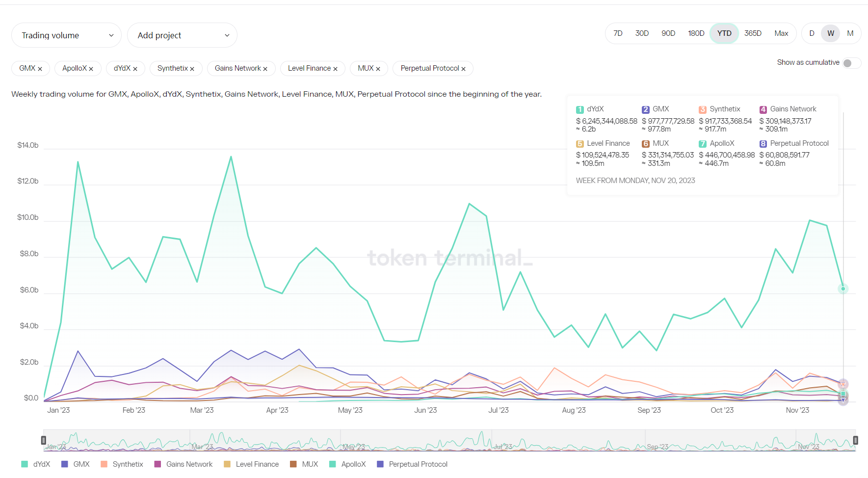The height and width of the screenshot is (478, 868).
Task: Click x icon on dYdX chip
Action: (135, 69)
